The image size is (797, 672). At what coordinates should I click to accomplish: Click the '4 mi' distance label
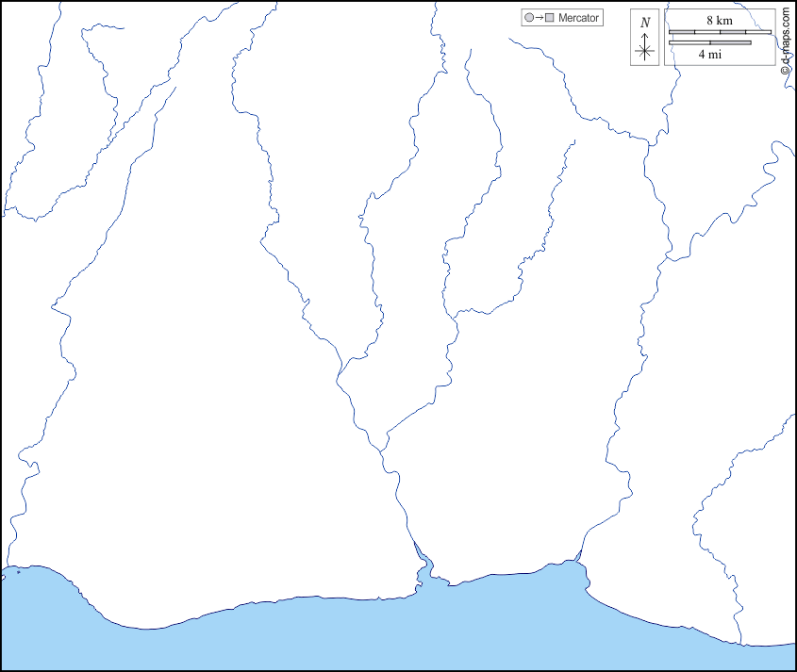tap(709, 55)
